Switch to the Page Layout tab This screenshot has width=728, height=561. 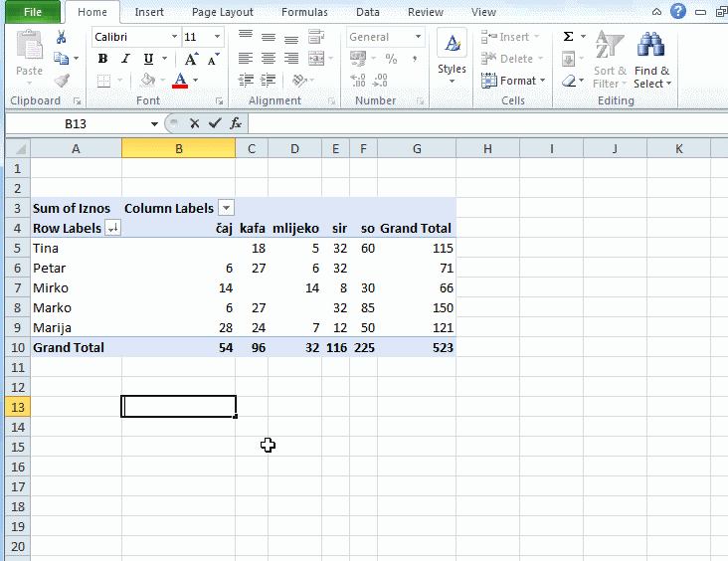point(223,12)
